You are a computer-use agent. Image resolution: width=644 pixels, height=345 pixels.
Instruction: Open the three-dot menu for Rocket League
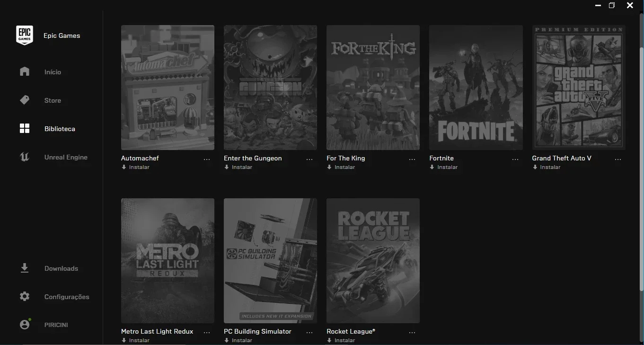(412, 333)
